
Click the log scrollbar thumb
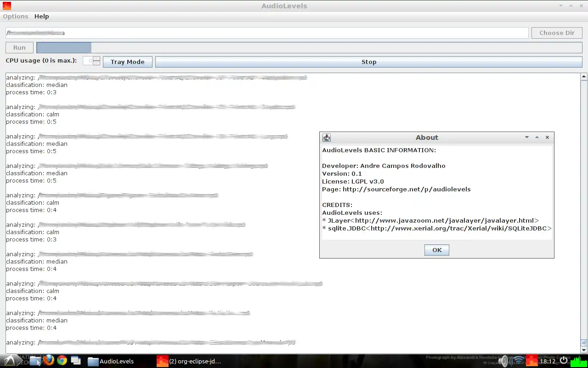pos(584,343)
